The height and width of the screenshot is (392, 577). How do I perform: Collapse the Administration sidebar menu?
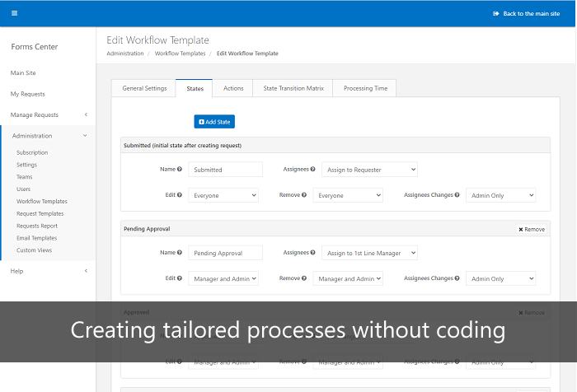point(48,136)
